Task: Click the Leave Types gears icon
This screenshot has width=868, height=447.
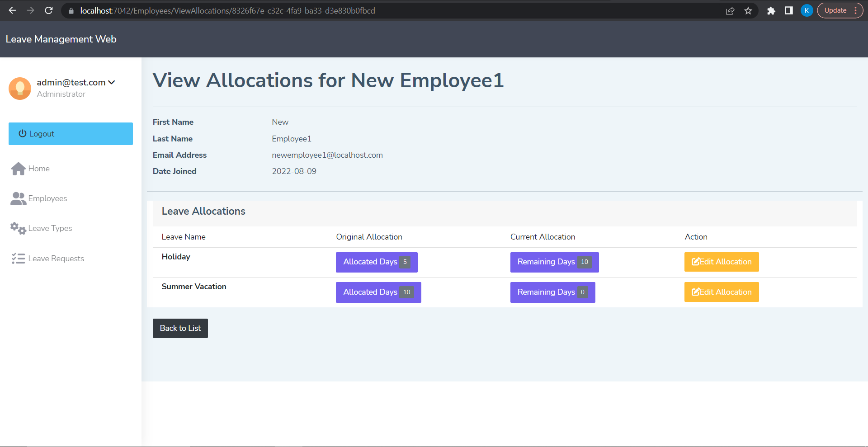Action: tap(17, 228)
